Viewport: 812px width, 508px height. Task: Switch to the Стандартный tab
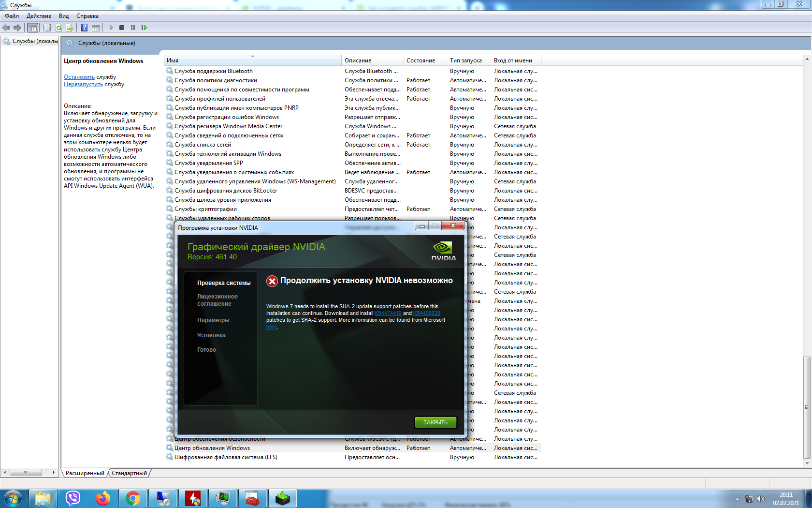[x=129, y=473]
